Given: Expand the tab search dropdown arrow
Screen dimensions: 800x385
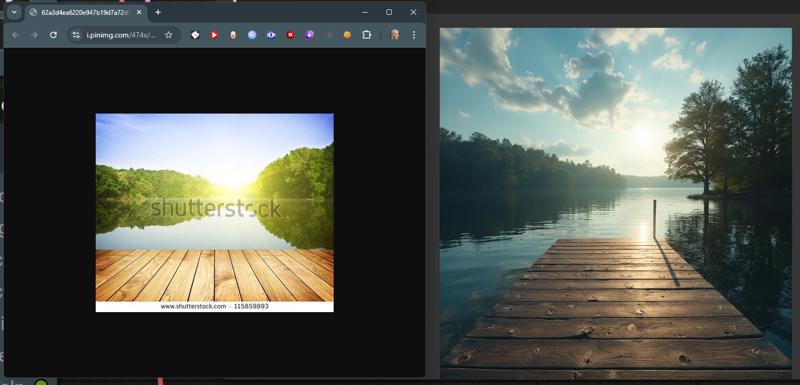Looking at the screenshot, I should click(14, 12).
